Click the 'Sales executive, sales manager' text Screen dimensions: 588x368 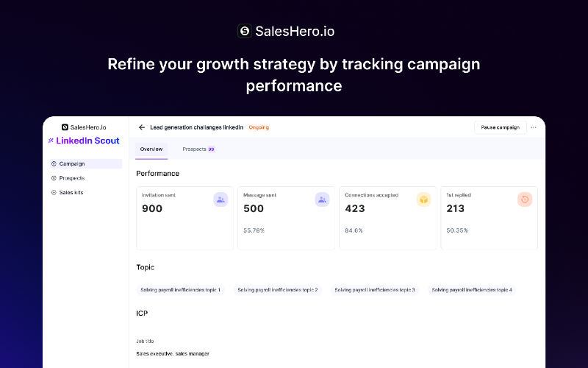(173, 354)
